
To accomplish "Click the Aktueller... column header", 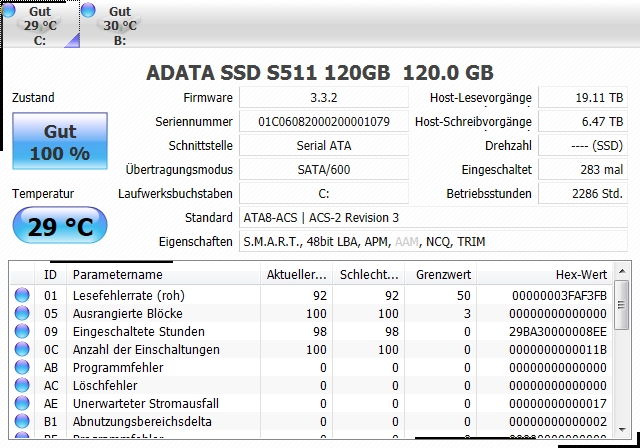I will (x=296, y=274).
